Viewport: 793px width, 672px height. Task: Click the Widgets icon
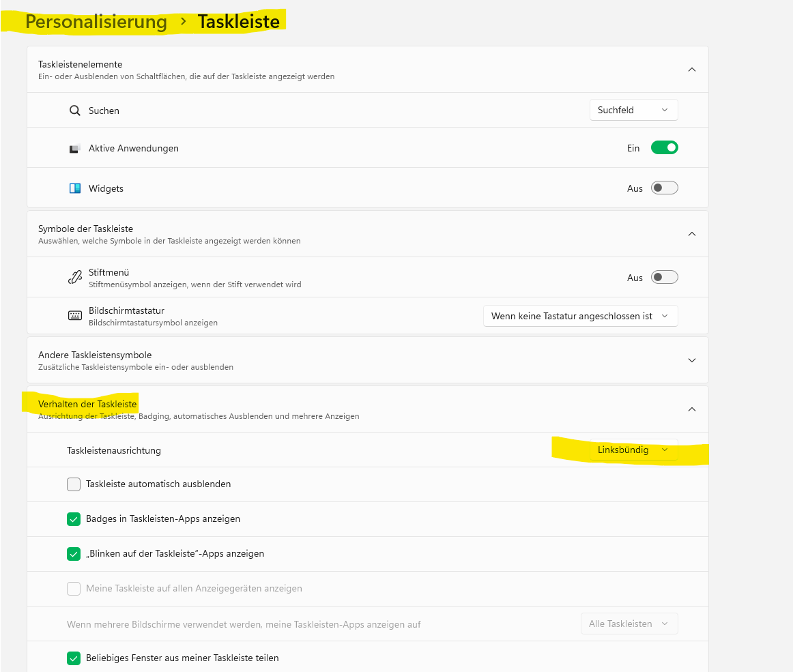click(75, 188)
